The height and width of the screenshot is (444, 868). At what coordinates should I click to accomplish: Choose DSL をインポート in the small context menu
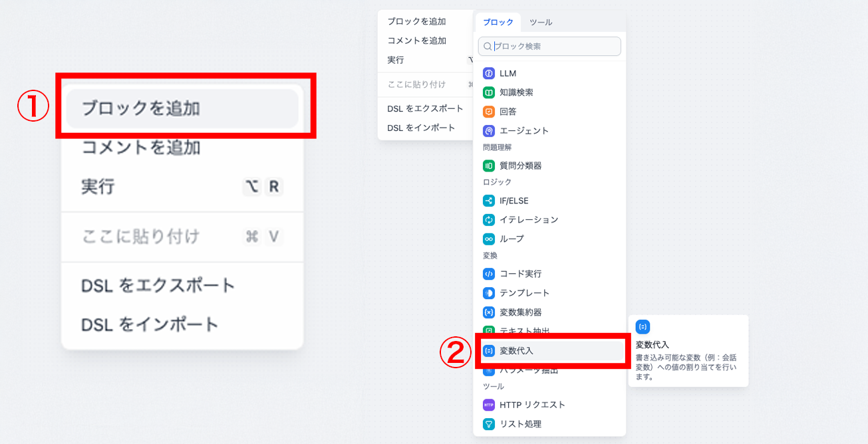tap(421, 128)
